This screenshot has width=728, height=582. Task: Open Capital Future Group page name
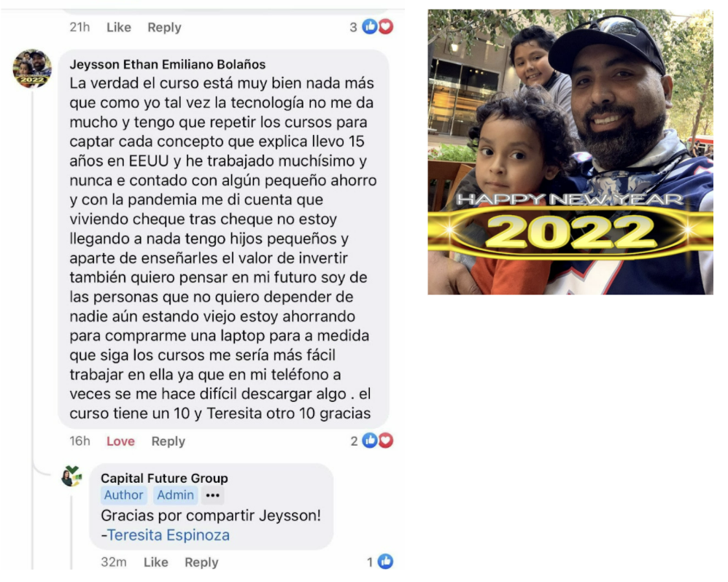(164, 478)
